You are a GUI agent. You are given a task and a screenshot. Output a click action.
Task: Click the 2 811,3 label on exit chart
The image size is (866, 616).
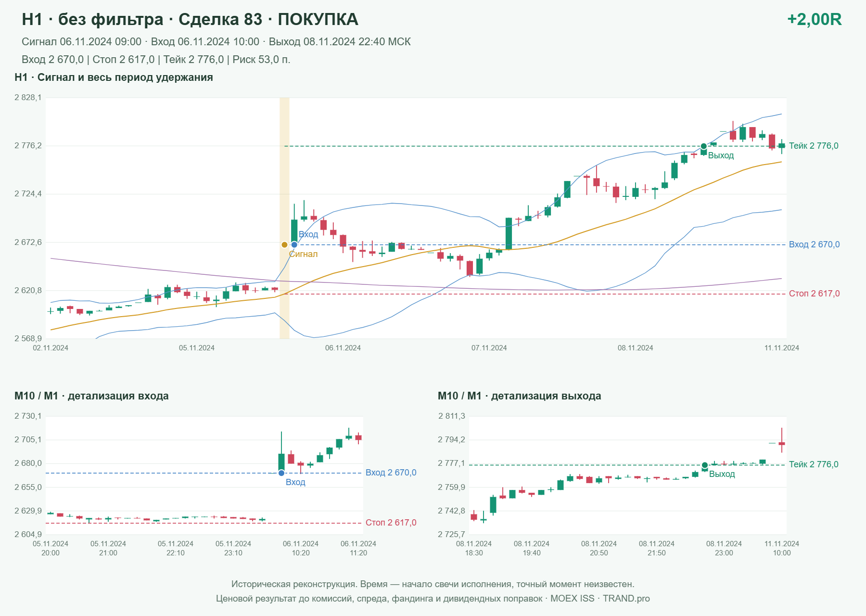coord(451,416)
